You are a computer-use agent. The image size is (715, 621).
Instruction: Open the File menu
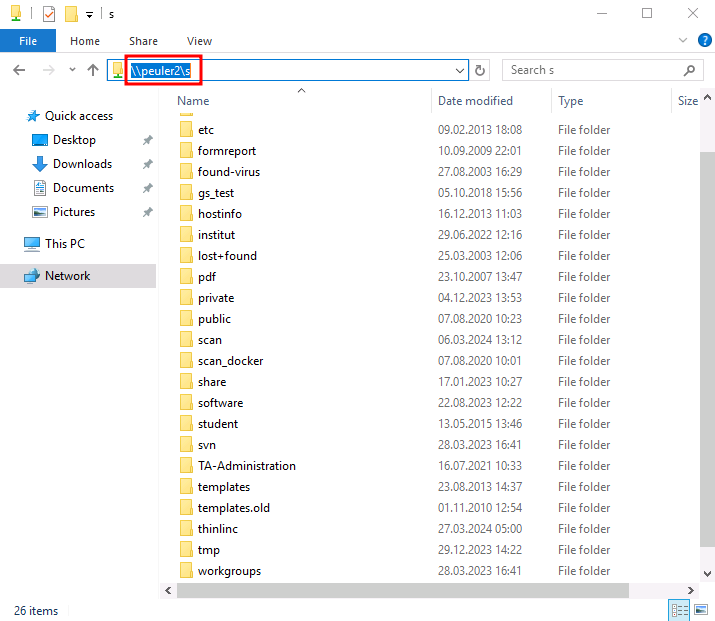28,41
